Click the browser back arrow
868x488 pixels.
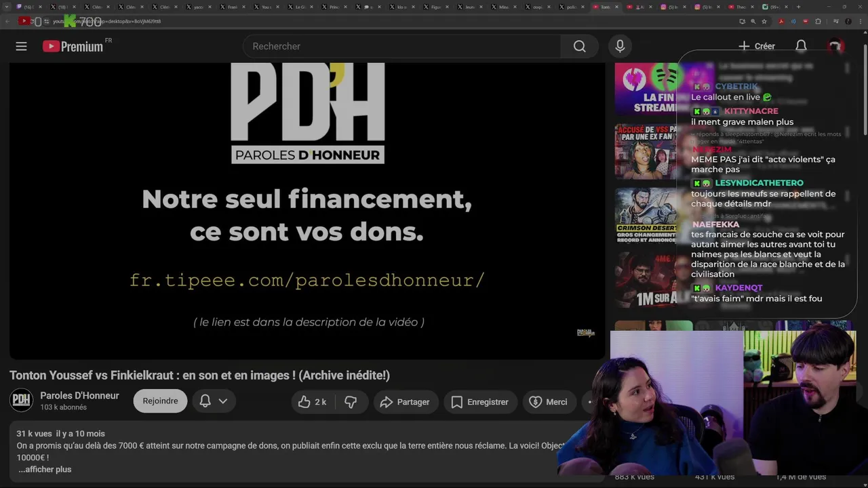coord(7,21)
